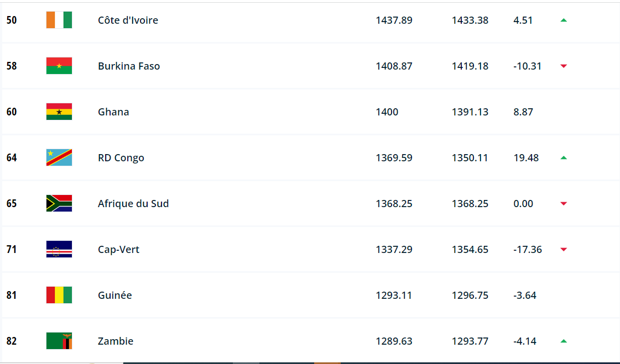Open the Afrique du Sud team link
The image size is (620, 364).
point(133,203)
